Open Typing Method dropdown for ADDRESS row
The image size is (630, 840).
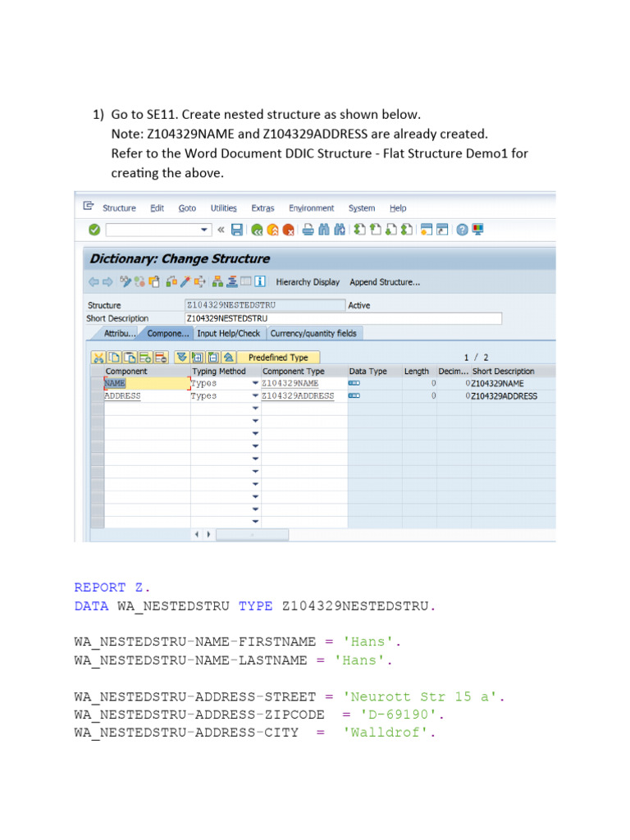255,396
